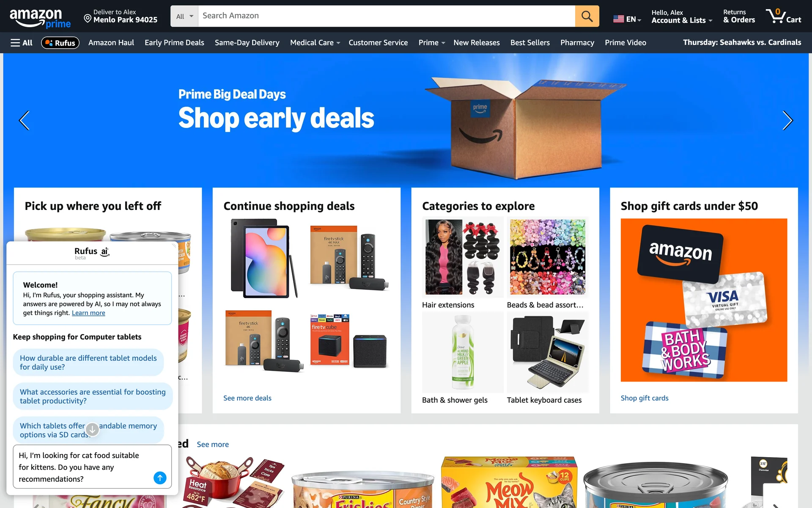Click the orange search magnifier button

(x=587, y=16)
